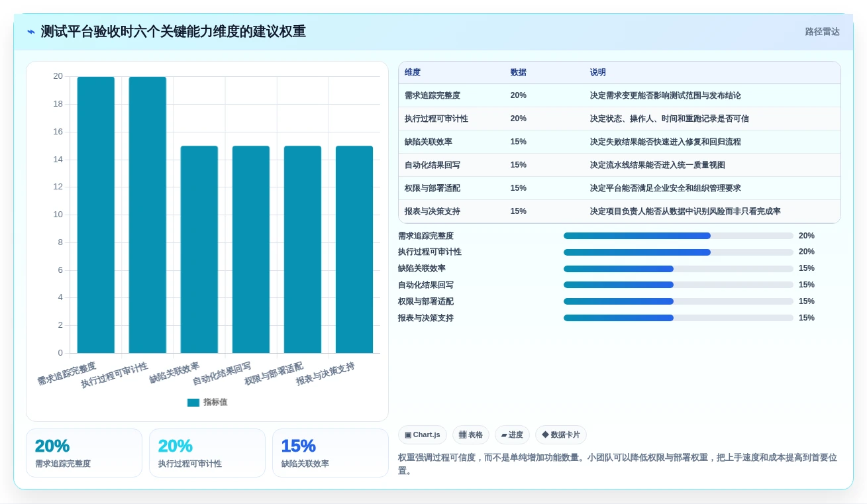Click the 执行过程可审计性 bar in chart
Screen dimensions: 867x504
148,215
